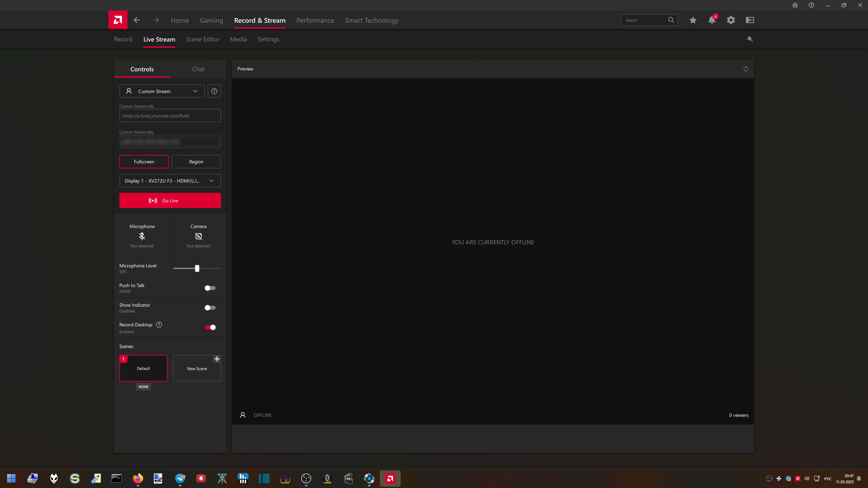The image size is (868, 488).
Task: Switch to the Scene Editor tab
Action: 202,39
